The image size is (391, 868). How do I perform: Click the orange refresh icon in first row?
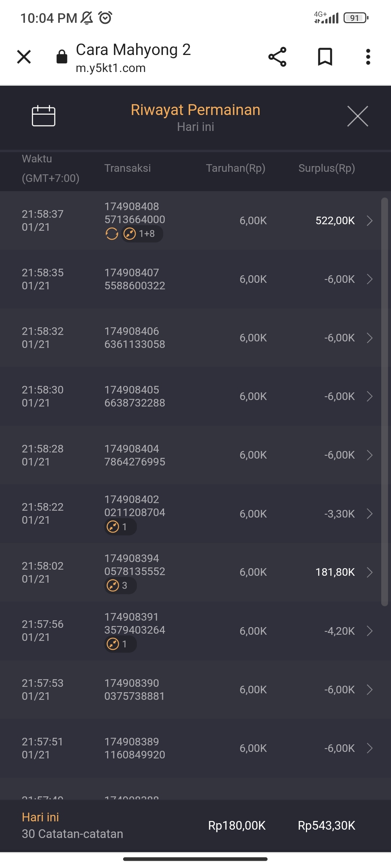point(112,234)
